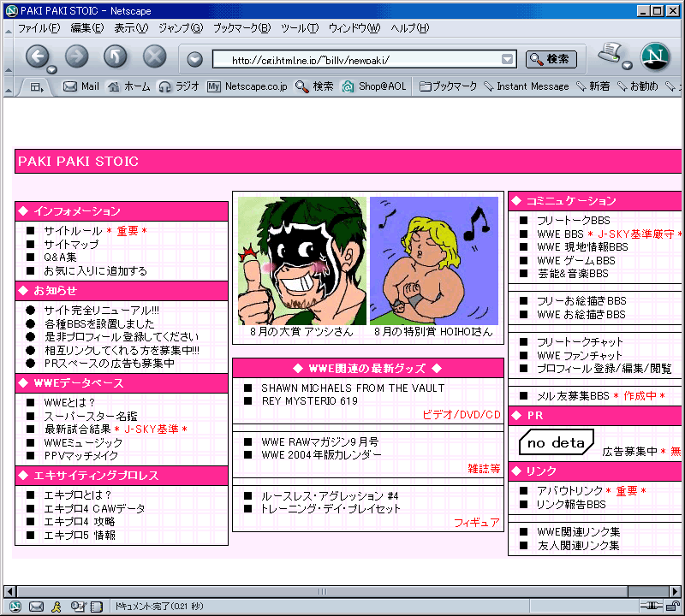685x616 pixels.
Task: Go to ホーム (Home) toolbar shortcut
Action: (129, 86)
